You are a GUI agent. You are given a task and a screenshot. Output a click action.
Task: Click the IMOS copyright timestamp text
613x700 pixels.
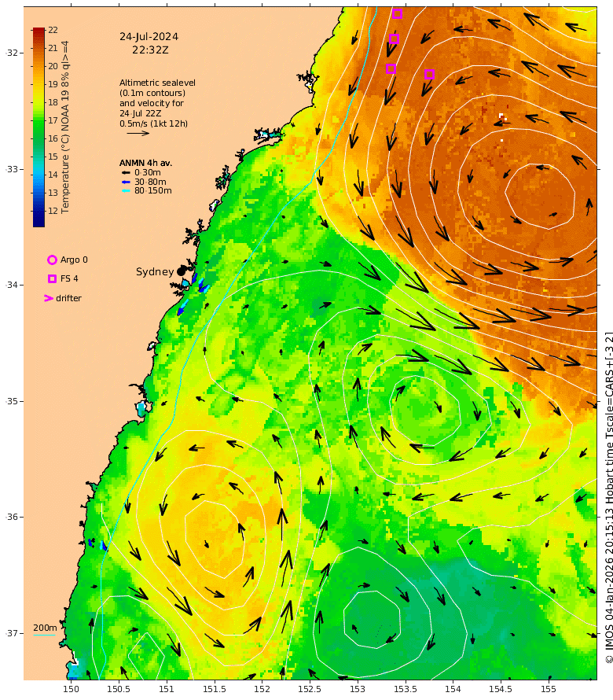[609, 497]
